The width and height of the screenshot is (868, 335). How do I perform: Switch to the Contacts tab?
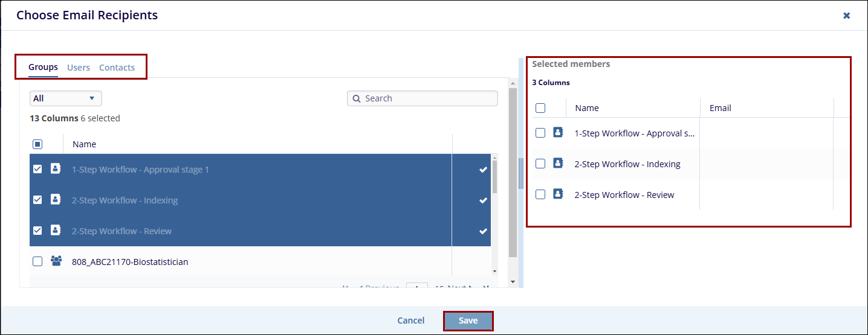click(117, 68)
